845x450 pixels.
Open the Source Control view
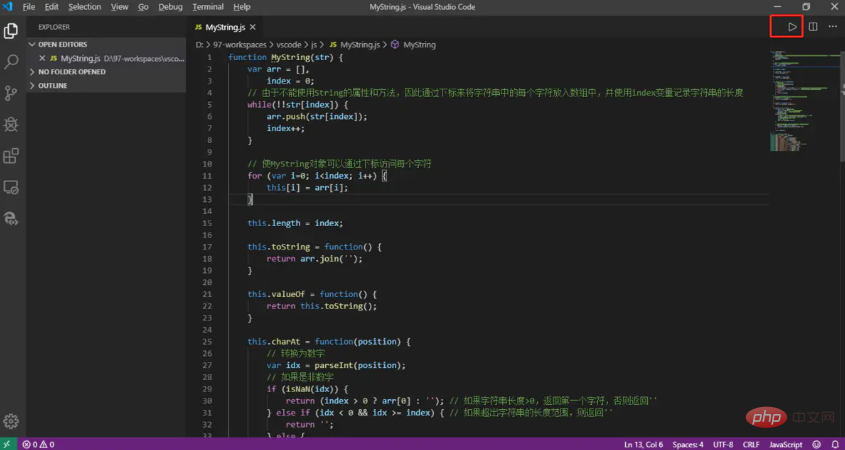(12, 93)
